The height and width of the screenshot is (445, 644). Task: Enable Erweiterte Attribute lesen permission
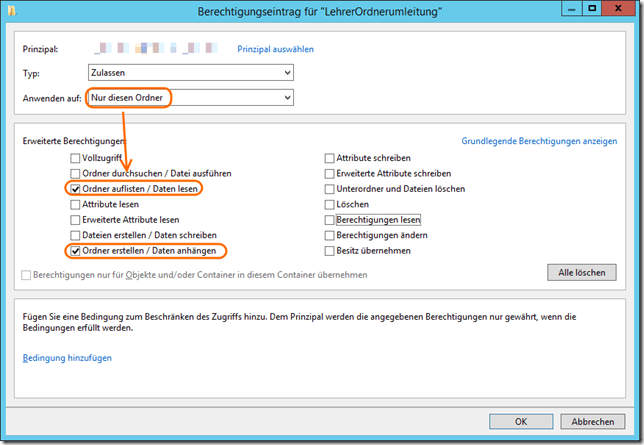pyautogui.click(x=76, y=219)
